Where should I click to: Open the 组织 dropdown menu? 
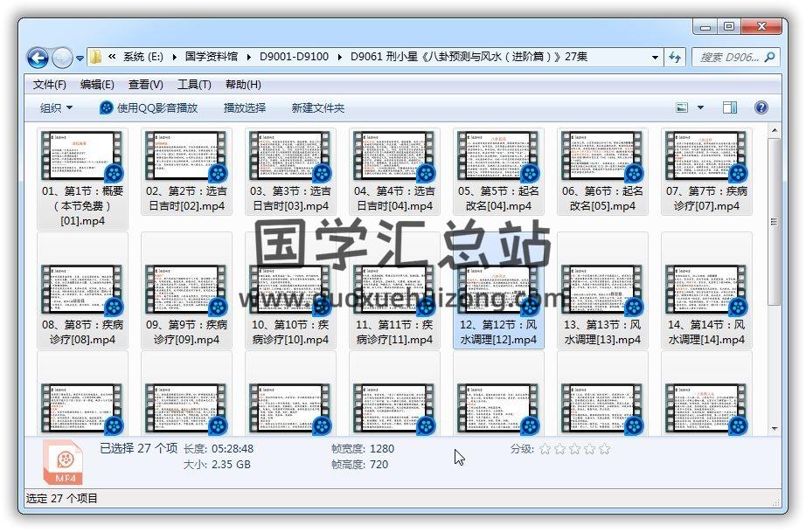(x=56, y=107)
